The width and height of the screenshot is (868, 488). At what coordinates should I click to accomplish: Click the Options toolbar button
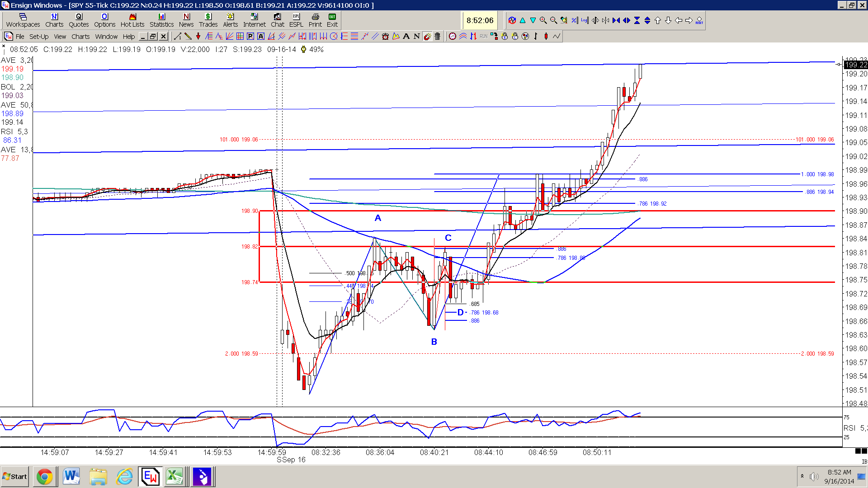click(104, 20)
